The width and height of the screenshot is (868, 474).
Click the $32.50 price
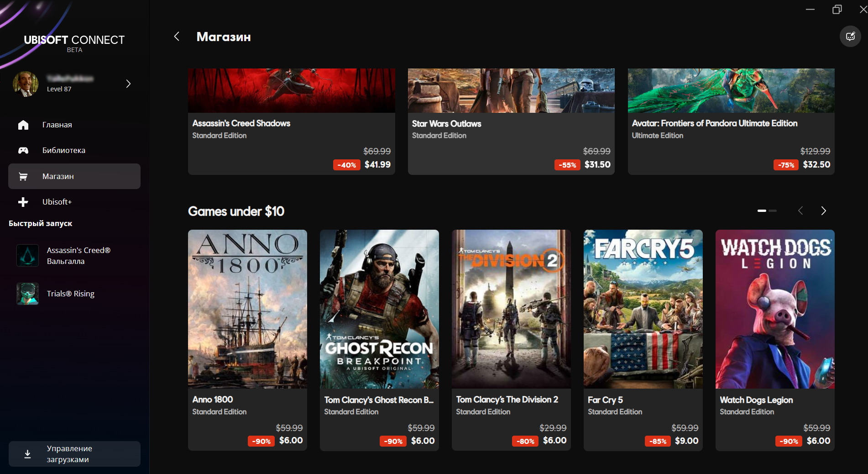pos(816,164)
